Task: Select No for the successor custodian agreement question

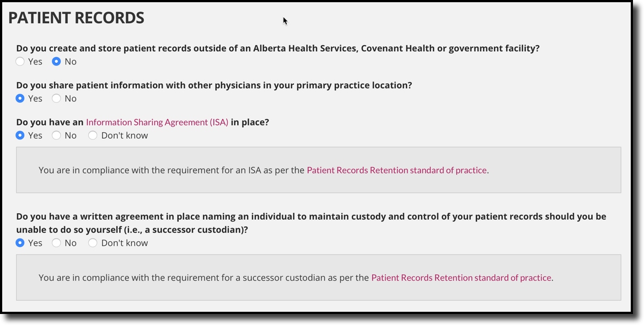Action: (x=56, y=242)
